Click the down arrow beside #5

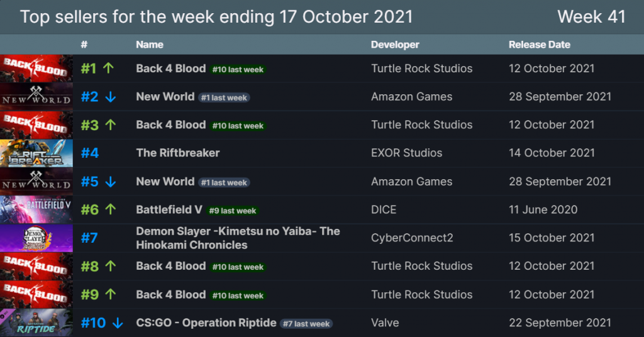[x=111, y=182]
